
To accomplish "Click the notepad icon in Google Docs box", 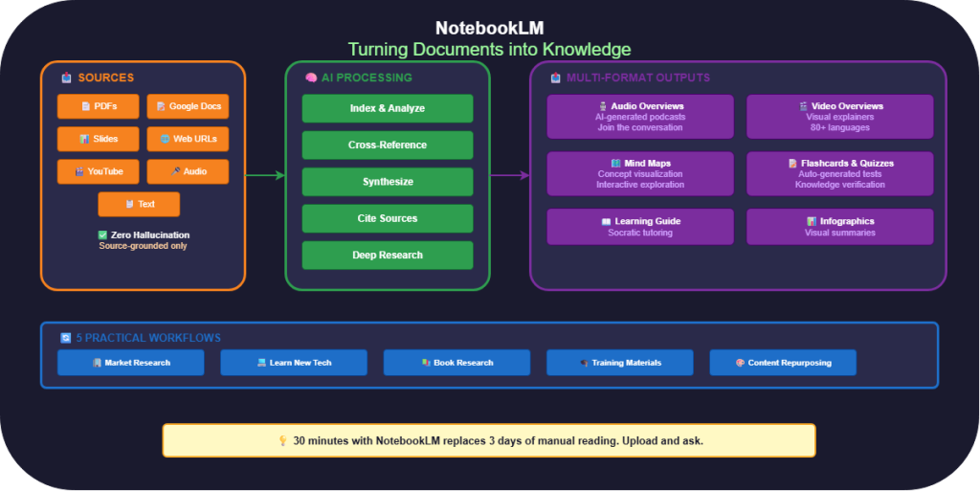I will click(x=161, y=106).
